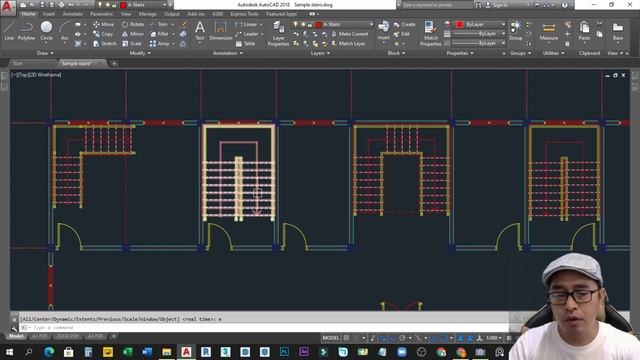640x360 pixels.
Task: Expand the Groups panel
Action: tap(520, 53)
